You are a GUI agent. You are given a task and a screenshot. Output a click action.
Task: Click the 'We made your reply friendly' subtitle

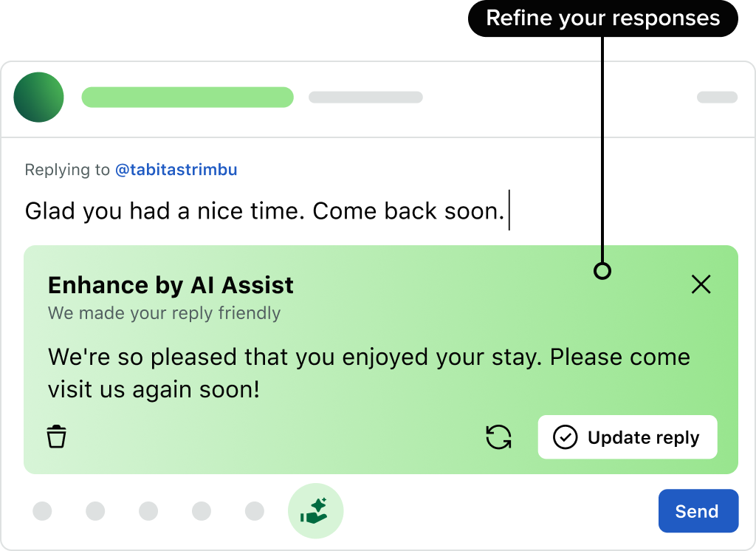pos(164,313)
